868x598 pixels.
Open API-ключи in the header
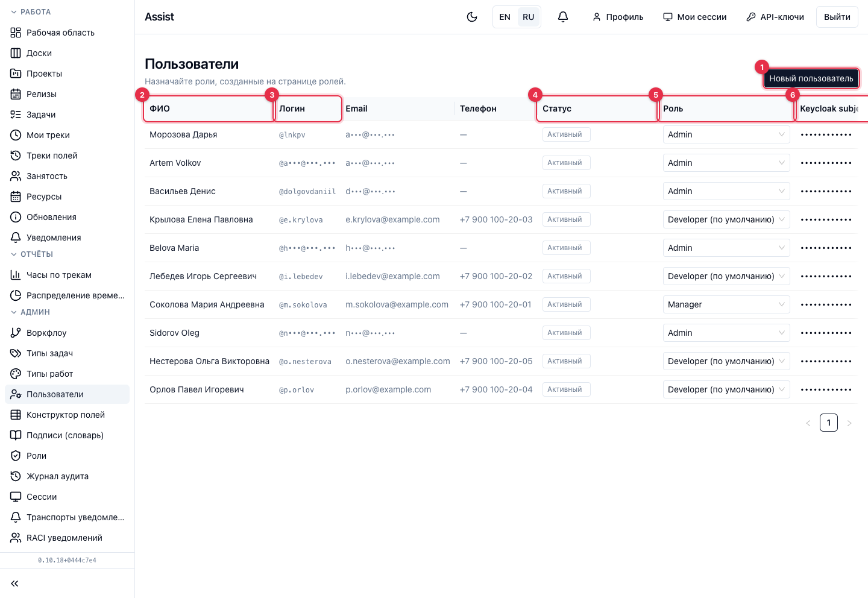(x=775, y=17)
